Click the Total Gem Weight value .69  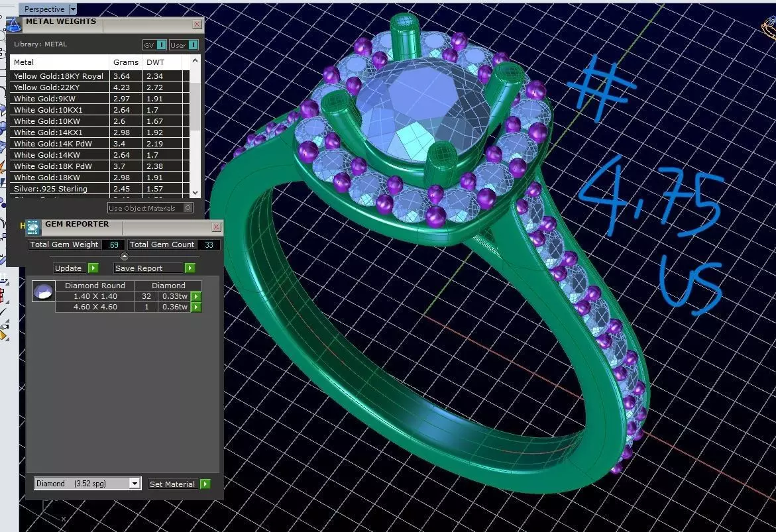tap(113, 244)
